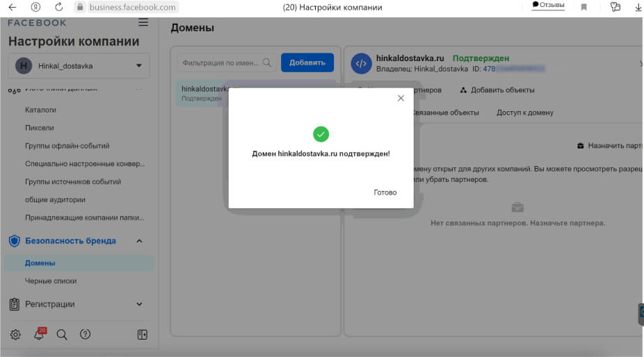Open the Отзывы reviews button
Screen dimensions: 644x357
click(548, 5)
